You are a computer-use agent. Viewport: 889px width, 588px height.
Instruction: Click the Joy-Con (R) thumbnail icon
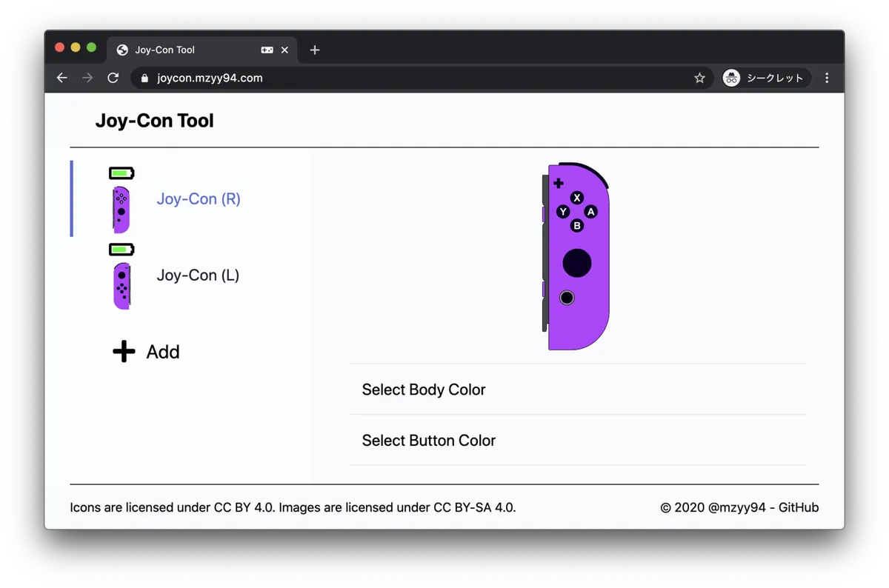point(121,210)
